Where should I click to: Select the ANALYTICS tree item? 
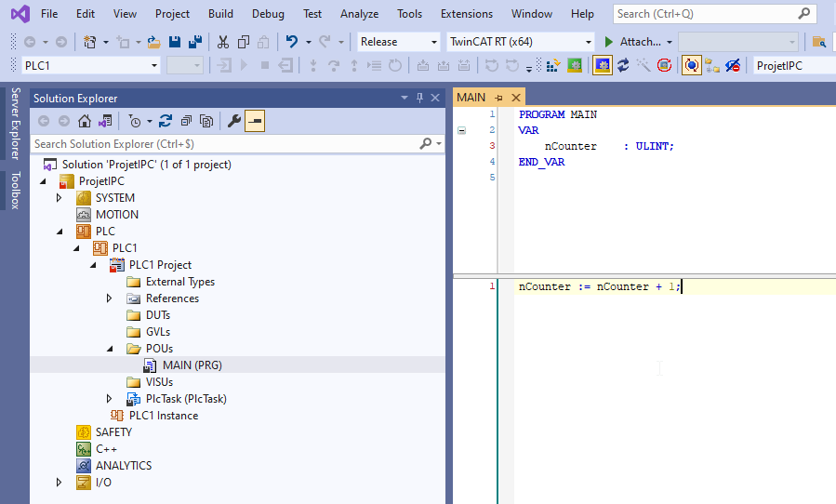124,466
